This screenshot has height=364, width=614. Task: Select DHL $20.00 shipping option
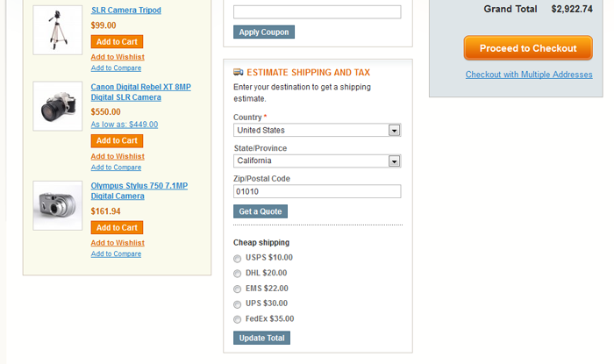pos(238,274)
